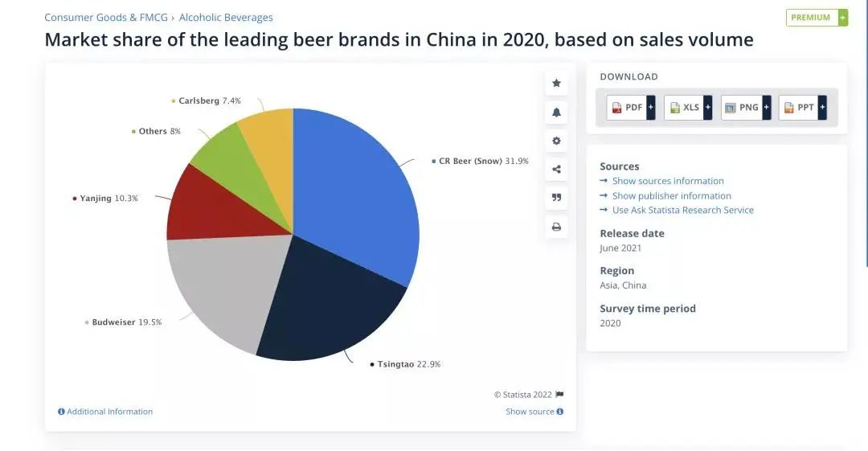Click the plus next to PPT

(x=823, y=108)
